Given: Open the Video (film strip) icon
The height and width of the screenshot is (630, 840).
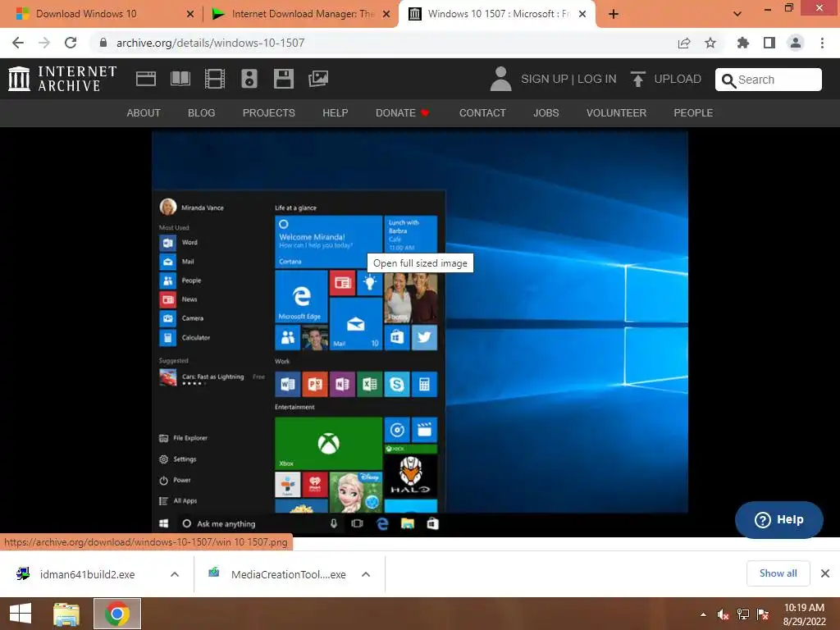Looking at the screenshot, I should [214, 79].
